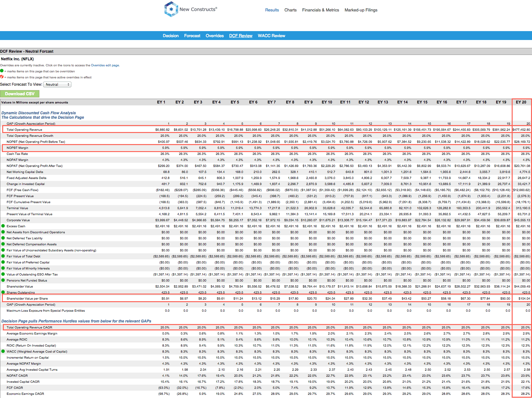Click the Dynamic Discounted Cash Flow Analysis heading
532x398 pixels.
pos(39,113)
